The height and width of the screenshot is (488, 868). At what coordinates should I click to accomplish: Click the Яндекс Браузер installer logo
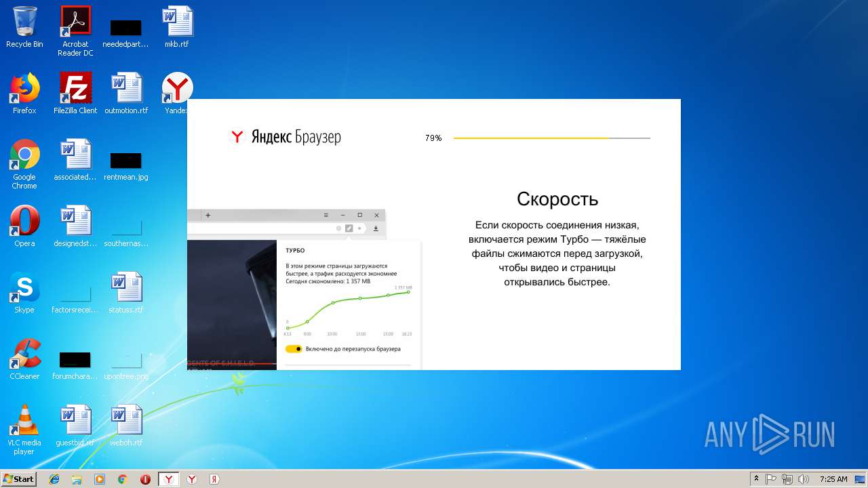coord(285,137)
